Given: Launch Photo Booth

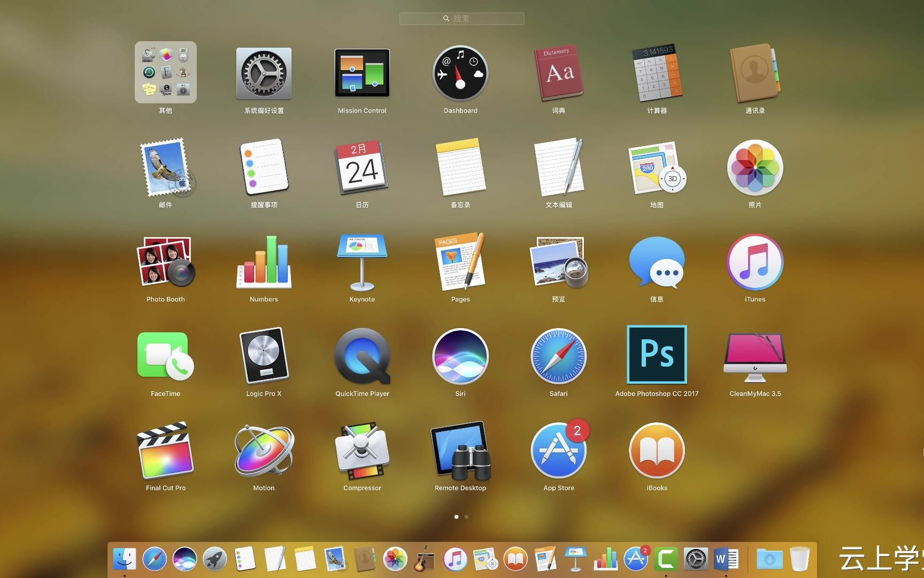Looking at the screenshot, I should [x=166, y=261].
